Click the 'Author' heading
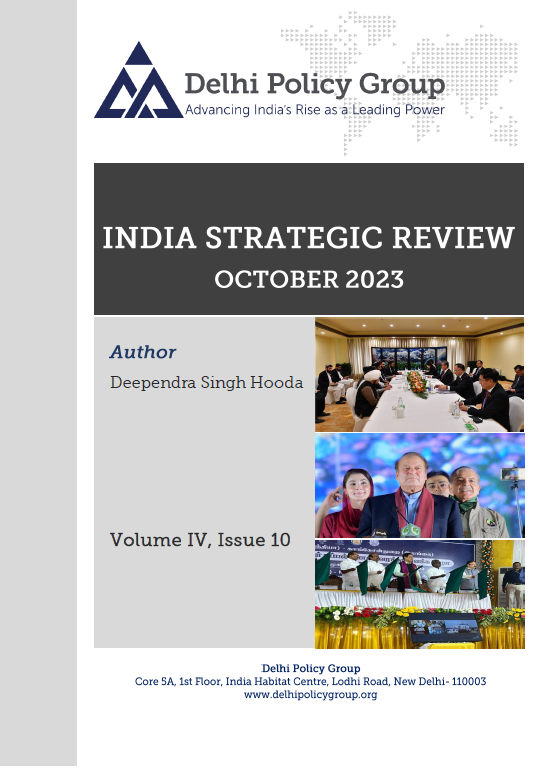Image resolution: width=540 pixels, height=768 pixels. [x=143, y=352]
